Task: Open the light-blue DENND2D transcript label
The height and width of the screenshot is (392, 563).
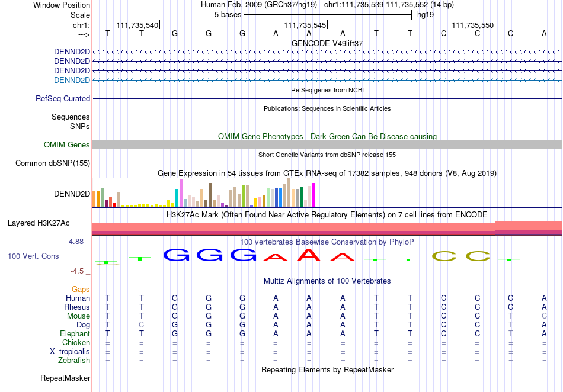Action: 72,80
